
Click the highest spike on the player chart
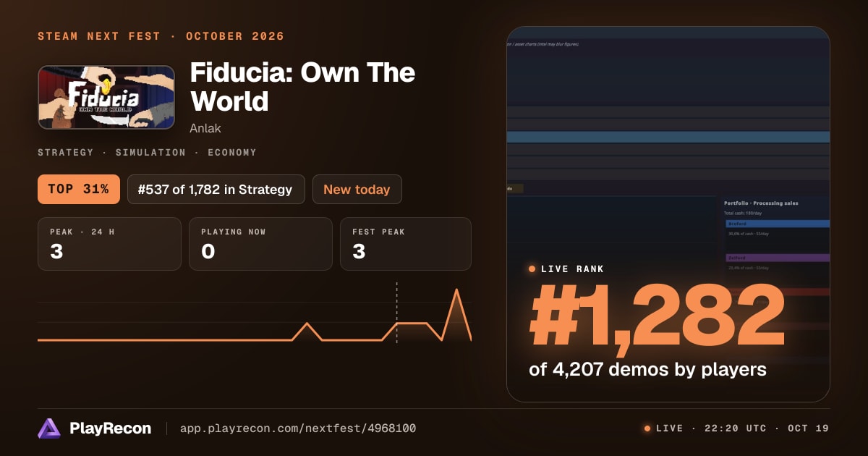(456, 290)
